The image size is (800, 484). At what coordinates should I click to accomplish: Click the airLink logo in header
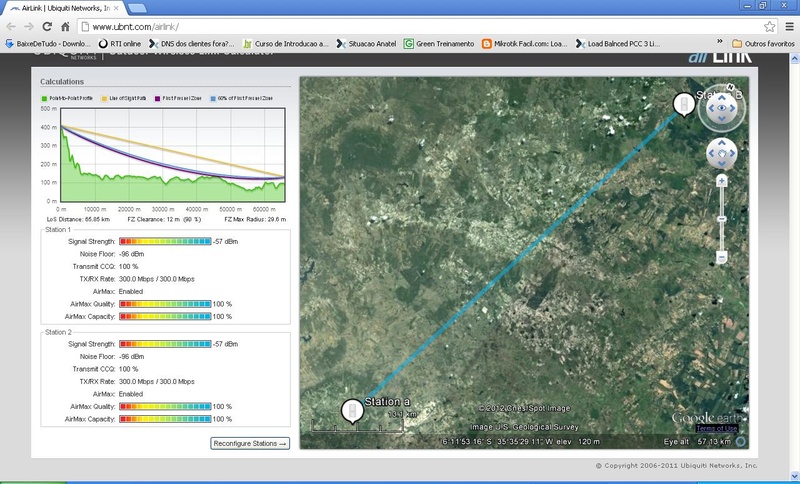point(720,57)
